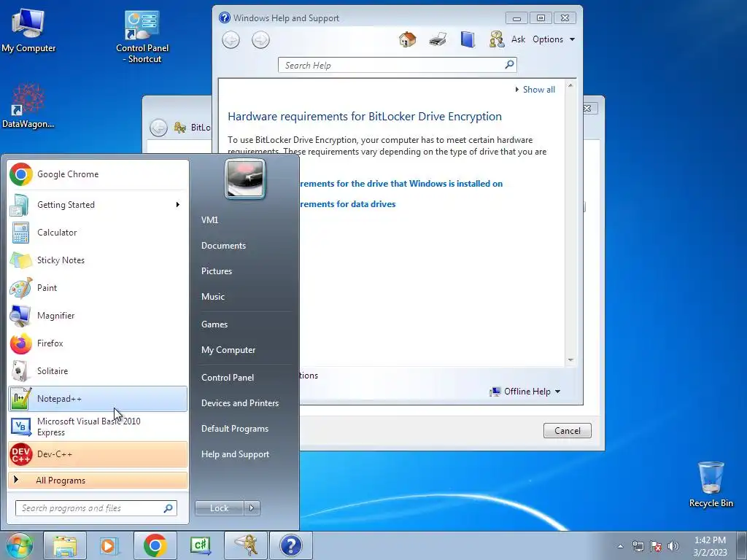The height and width of the screenshot is (560, 747).
Task: Click the Ask people icon in Help toolbar
Action: point(496,39)
